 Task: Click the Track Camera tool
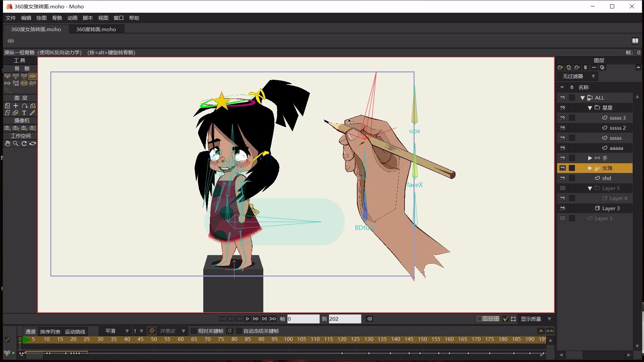tap(7, 128)
